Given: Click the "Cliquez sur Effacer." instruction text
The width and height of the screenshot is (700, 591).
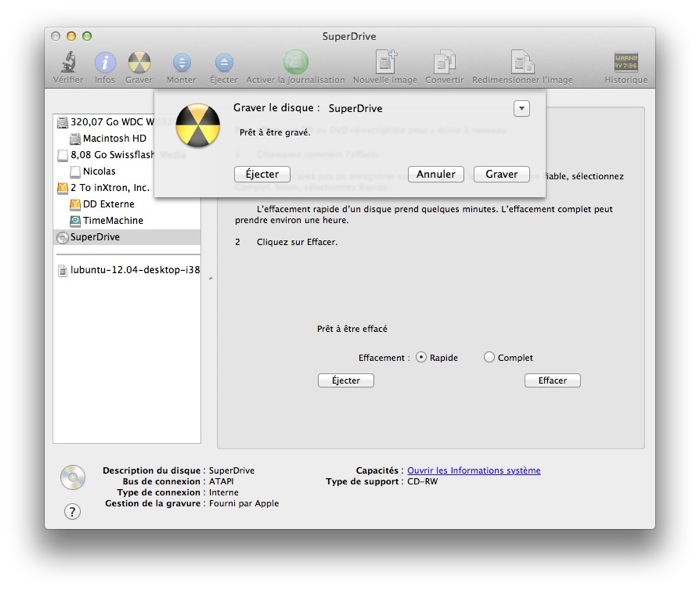Looking at the screenshot, I should tap(297, 242).
